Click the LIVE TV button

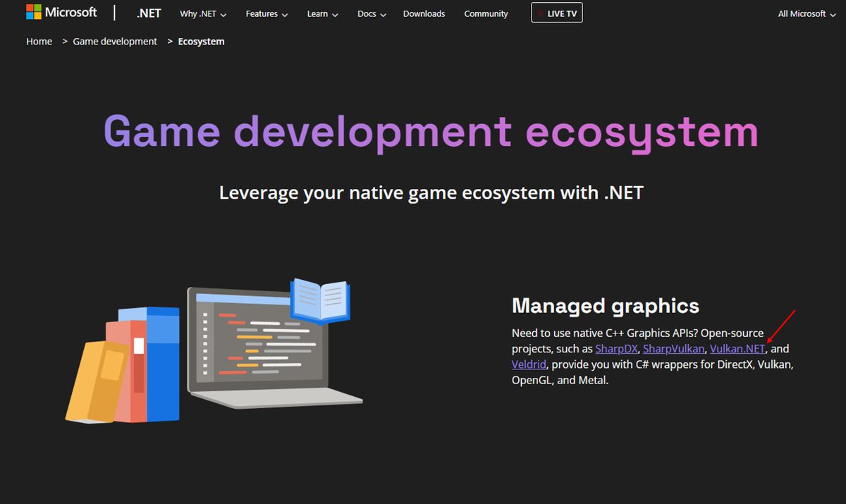pos(557,13)
